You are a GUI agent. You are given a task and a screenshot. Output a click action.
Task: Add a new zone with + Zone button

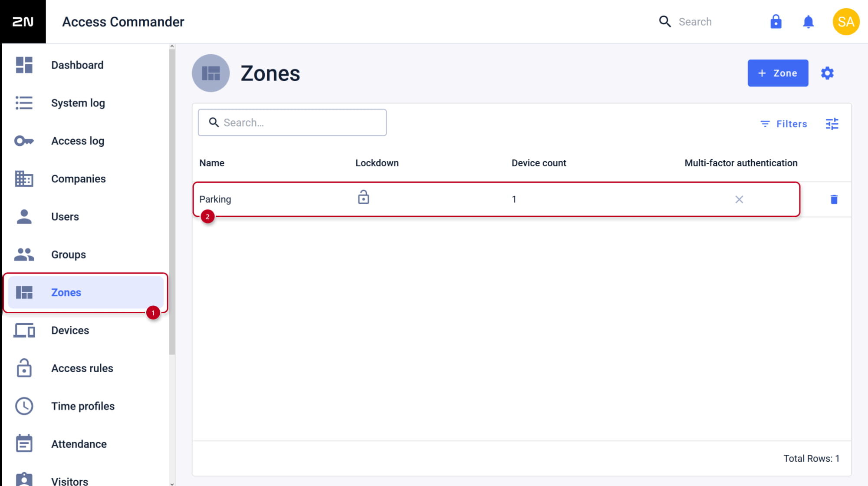pos(778,73)
